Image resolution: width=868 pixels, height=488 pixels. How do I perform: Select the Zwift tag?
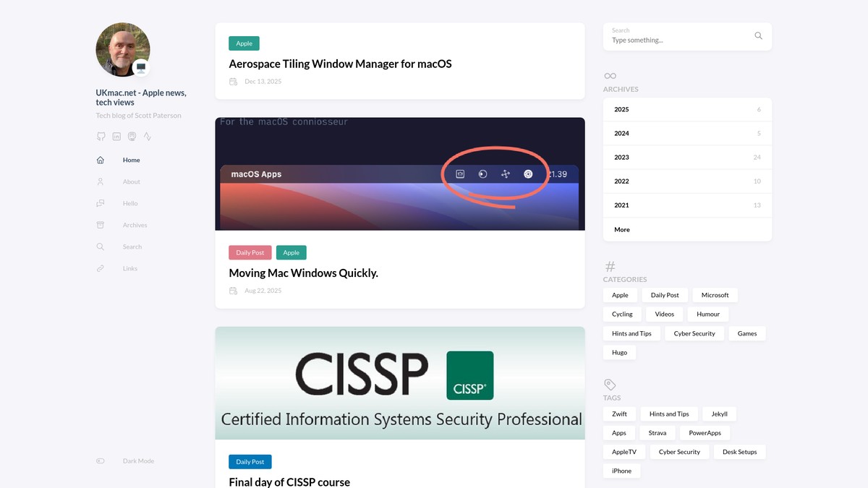619,414
